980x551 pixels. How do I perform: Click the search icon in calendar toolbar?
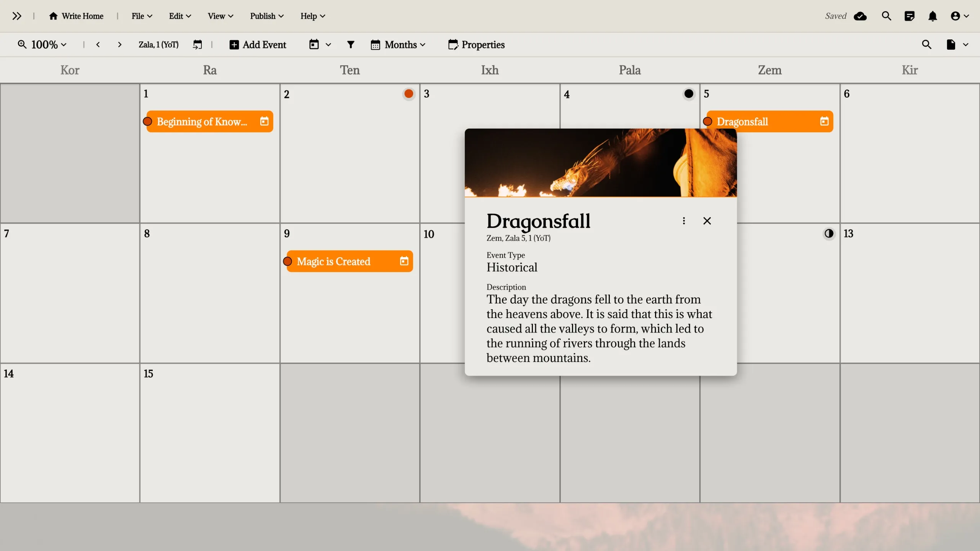coord(926,45)
